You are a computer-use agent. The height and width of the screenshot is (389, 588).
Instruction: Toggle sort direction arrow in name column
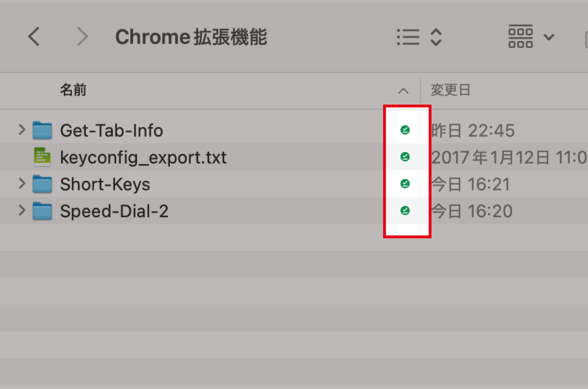pos(403,91)
